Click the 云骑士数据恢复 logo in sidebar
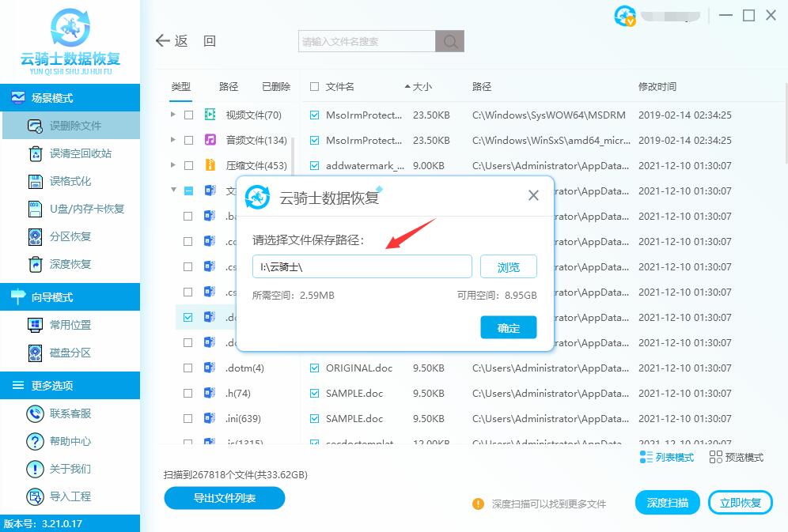This screenshot has width=788, height=532. click(70, 40)
